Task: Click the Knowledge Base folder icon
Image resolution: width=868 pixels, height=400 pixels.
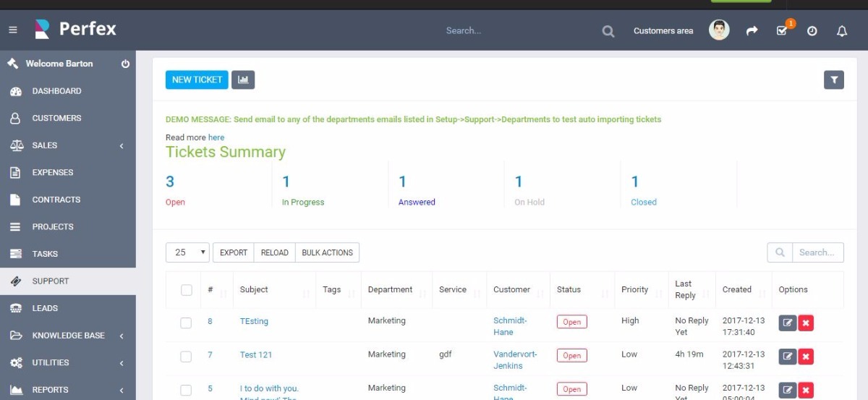Action: pos(16,336)
